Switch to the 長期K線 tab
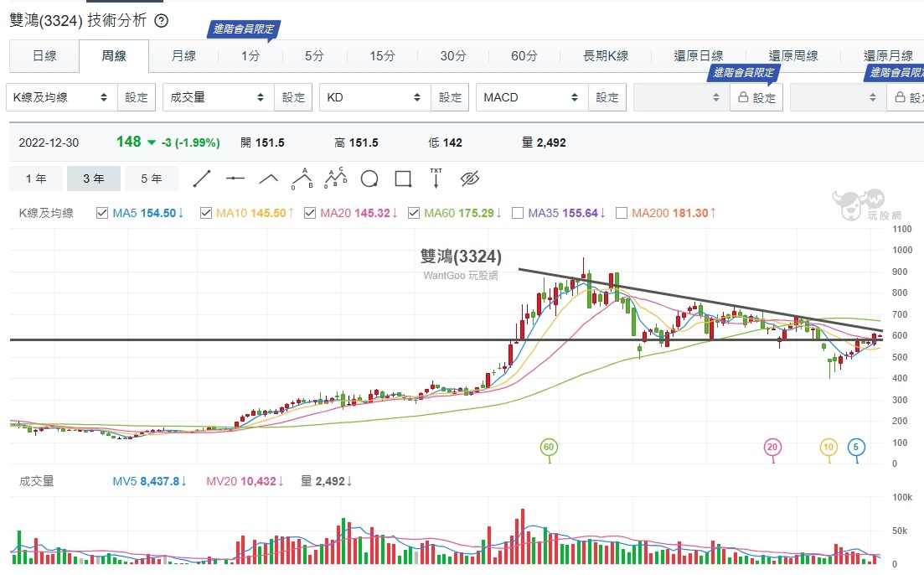The height and width of the screenshot is (575, 924). 606,56
